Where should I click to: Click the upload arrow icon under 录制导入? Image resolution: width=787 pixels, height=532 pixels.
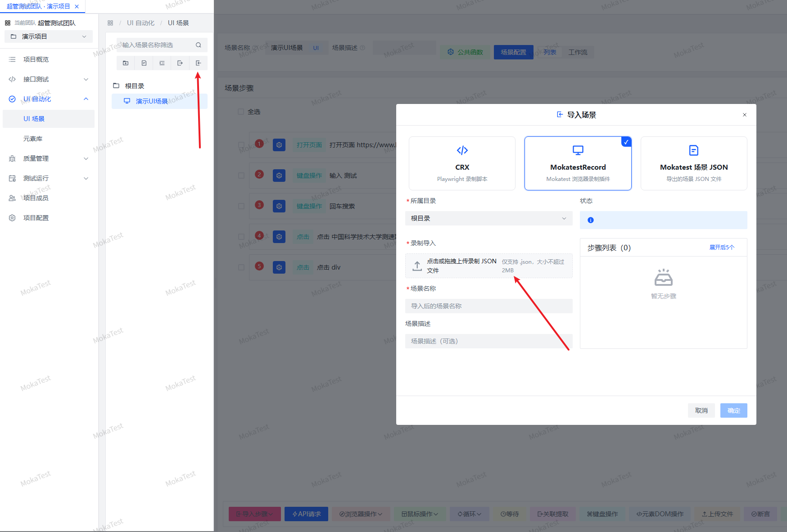pyautogui.click(x=417, y=266)
